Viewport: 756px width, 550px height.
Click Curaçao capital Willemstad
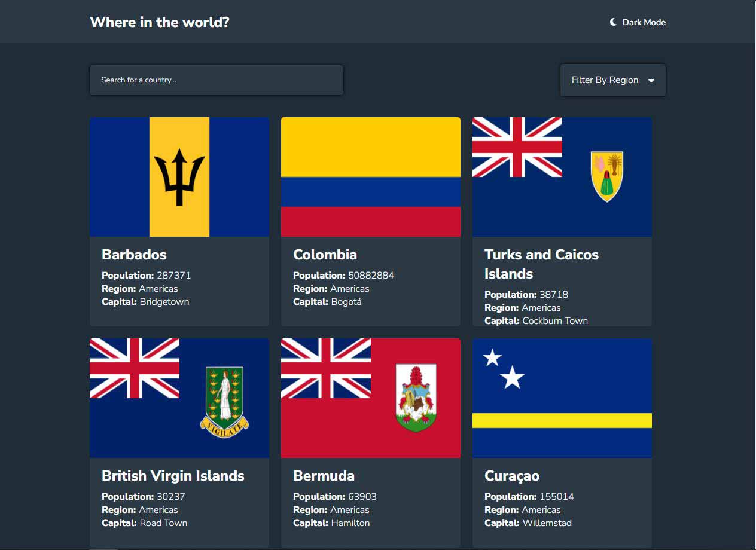[x=528, y=523]
